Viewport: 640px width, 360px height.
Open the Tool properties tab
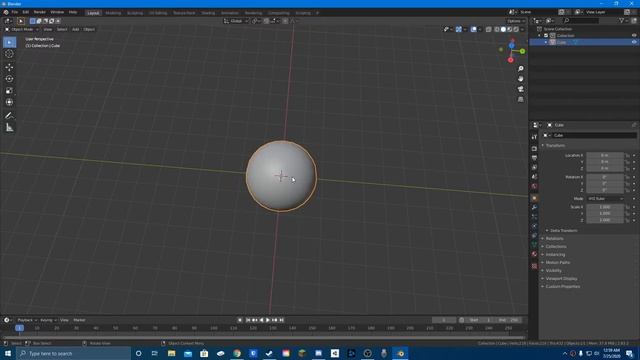[534, 137]
